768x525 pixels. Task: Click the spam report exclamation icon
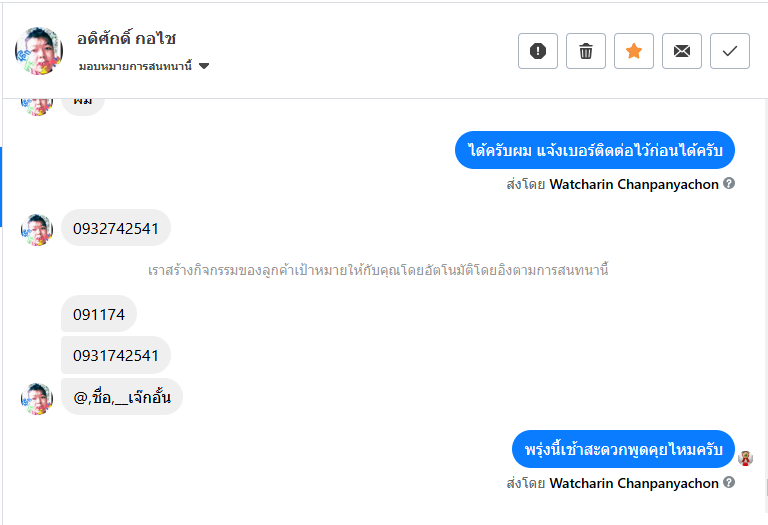click(538, 51)
